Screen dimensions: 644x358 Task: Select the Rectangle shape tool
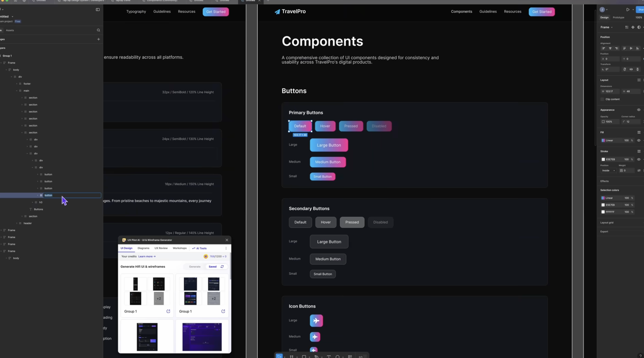[x=304, y=356]
